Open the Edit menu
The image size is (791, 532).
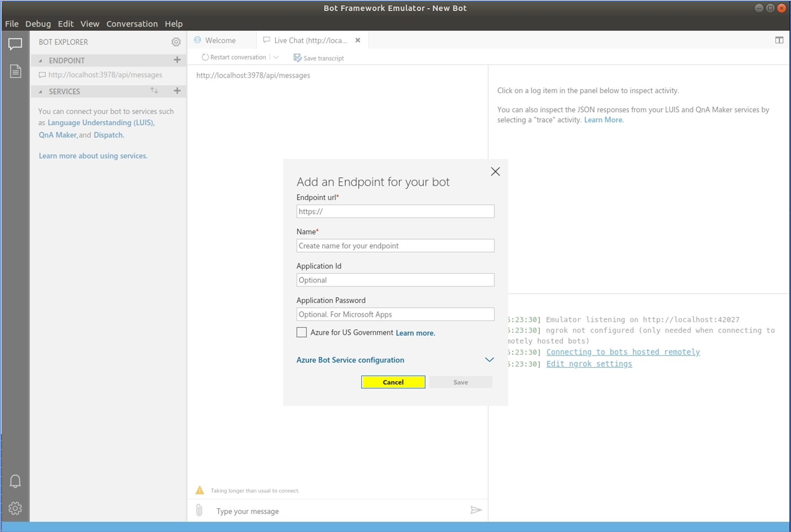pyautogui.click(x=65, y=24)
